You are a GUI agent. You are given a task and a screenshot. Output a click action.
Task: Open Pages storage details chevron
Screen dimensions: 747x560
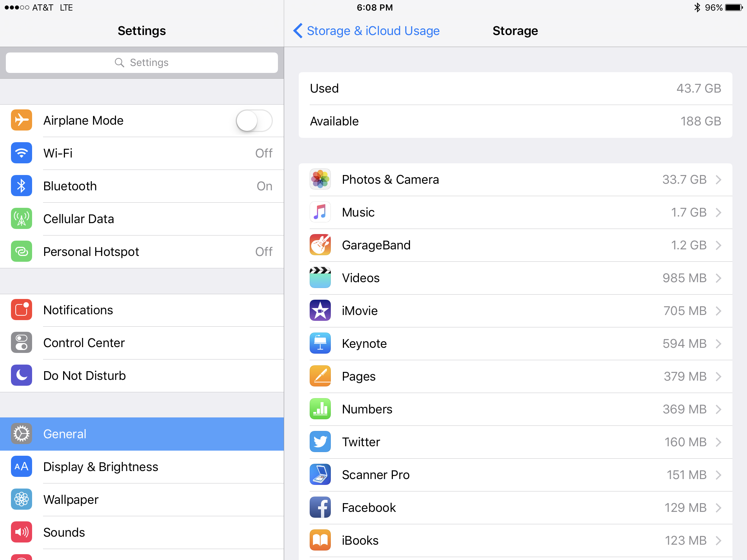[x=719, y=377]
